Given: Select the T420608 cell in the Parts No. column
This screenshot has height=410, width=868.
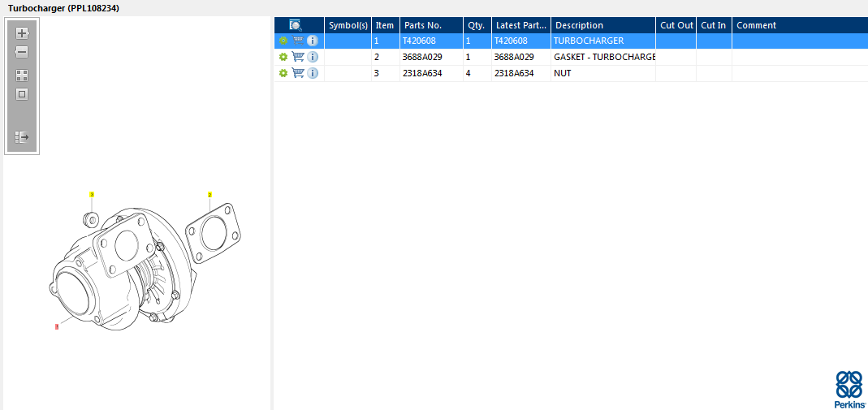Looking at the screenshot, I should coord(432,41).
